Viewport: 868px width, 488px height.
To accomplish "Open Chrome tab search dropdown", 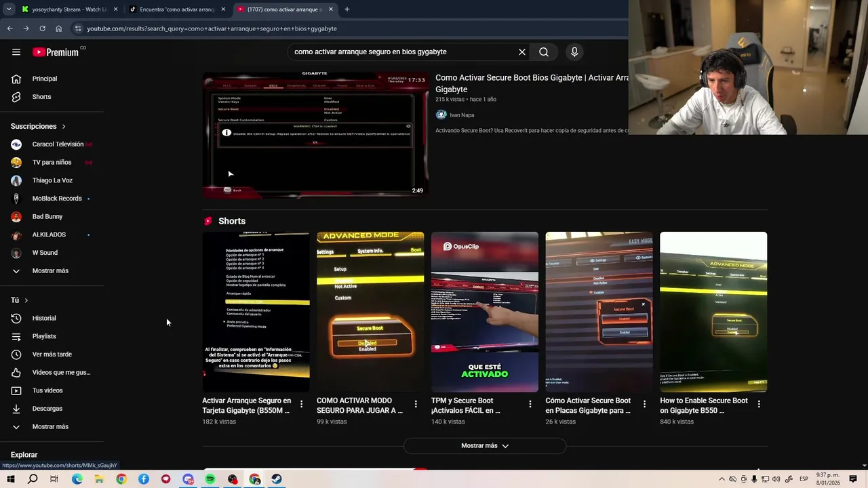I will (x=9, y=9).
